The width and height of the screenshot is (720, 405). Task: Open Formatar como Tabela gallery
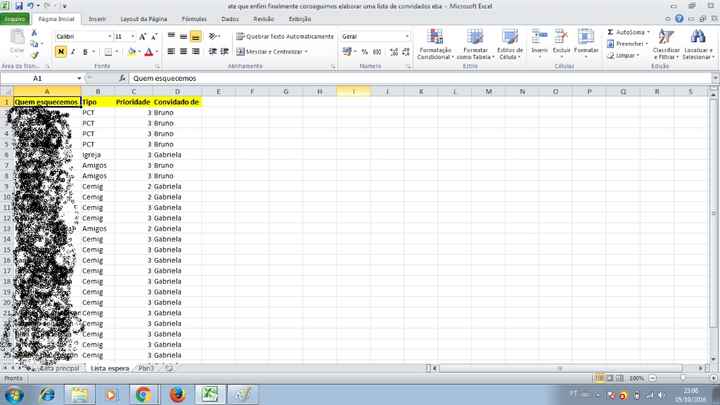[x=475, y=44]
